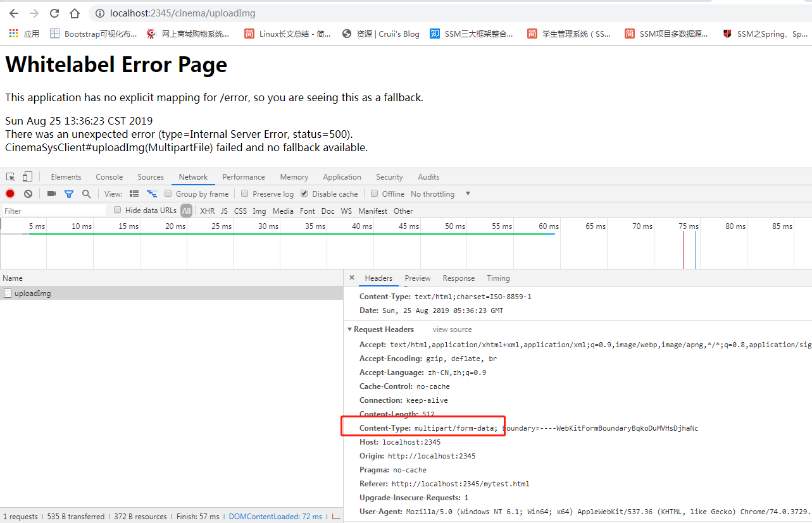The image size is (812, 523).
Task: Uncheck Disable cache
Action: pyautogui.click(x=304, y=194)
